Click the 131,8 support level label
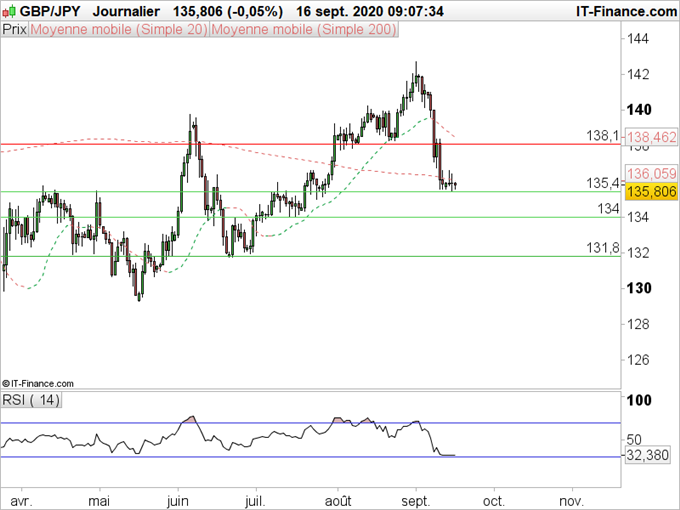The width and height of the screenshot is (680, 510). point(603,248)
